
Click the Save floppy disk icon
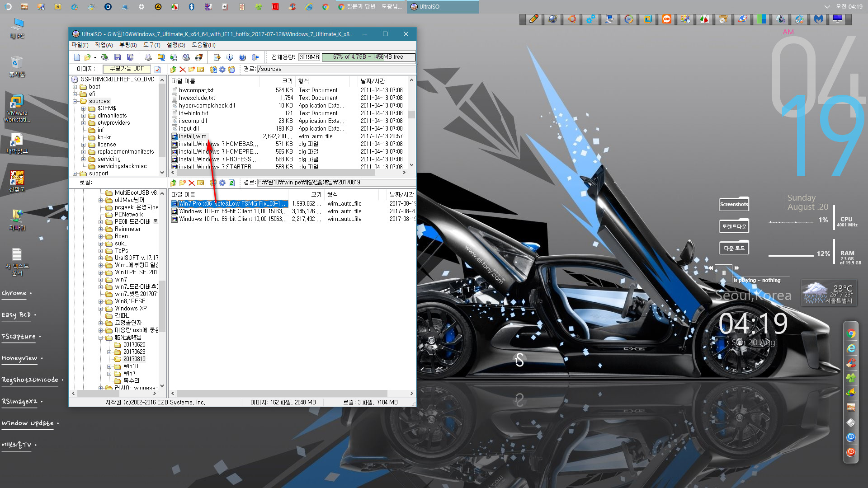pyautogui.click(x=118, y=57)
